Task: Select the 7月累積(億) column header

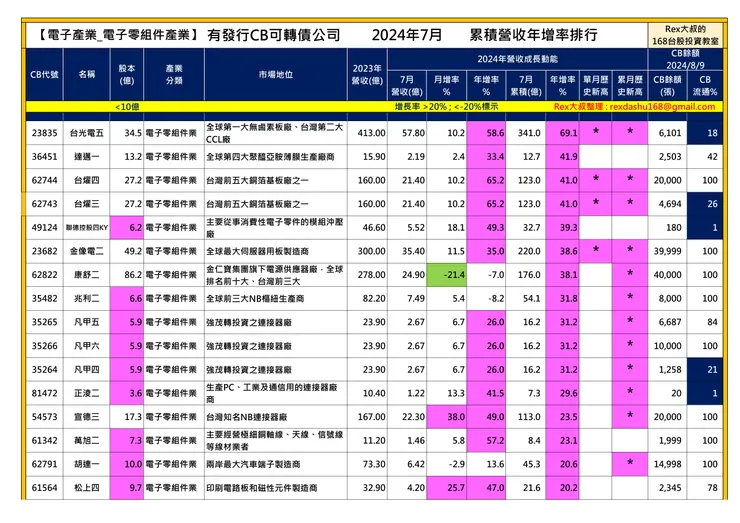Action: [x=525, y=85]
